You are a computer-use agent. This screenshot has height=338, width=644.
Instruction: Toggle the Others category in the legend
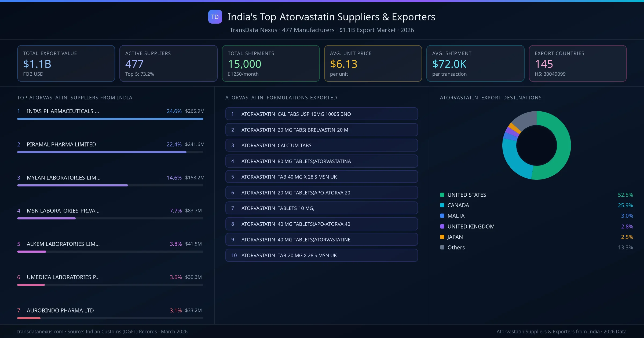tap(455, 247)
